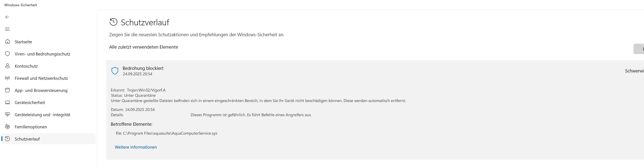
Task: Select the Schutzverlauf sidebar item
Action: [x=27, y=139]
